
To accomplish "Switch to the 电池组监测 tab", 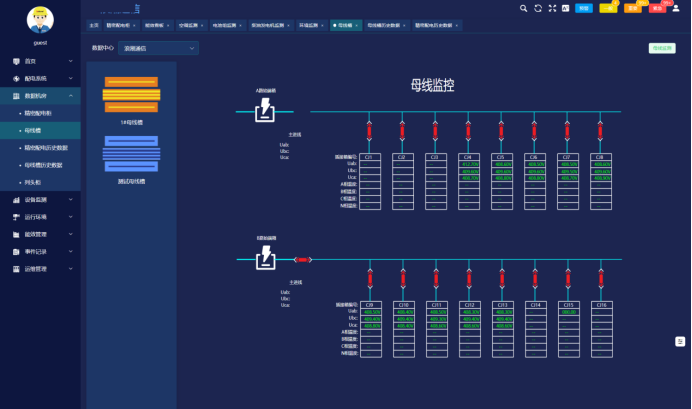I will click(x=225, y=25).
